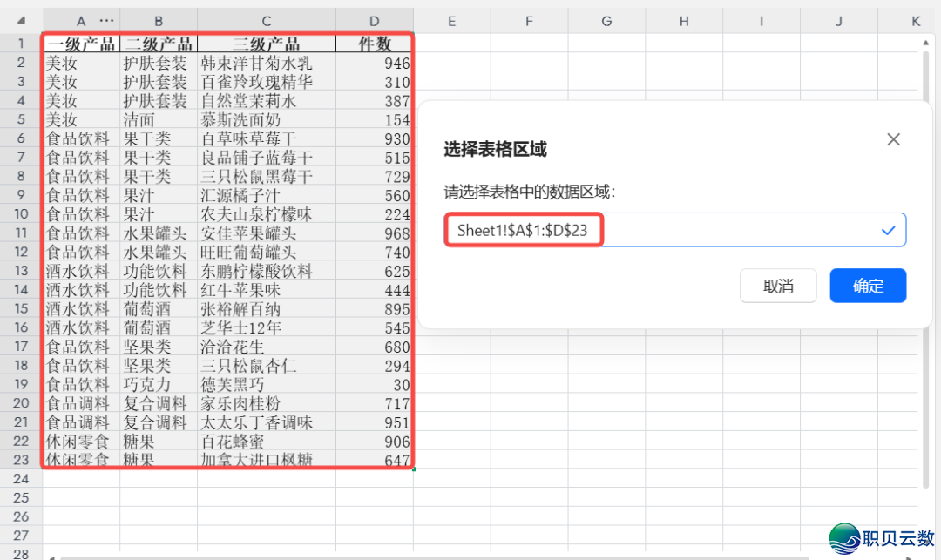The image size is (941, 560).
Task: Select cell 安佳苹果罐头
Action: point(267,233)
